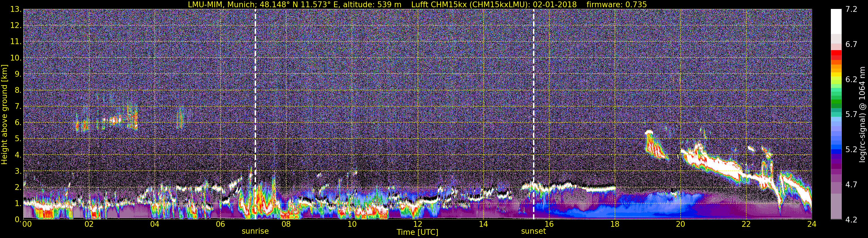This screenshot has height=238, width=868.
Task: Click the 3. height label on the y-axis
Action: [18, 171]
